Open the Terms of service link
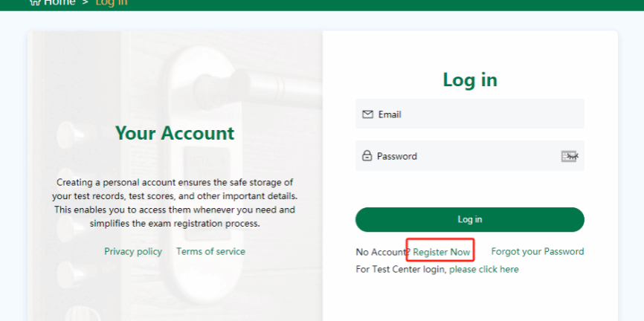The width and height of the screenshot is (644, 321). pyautogui.click(x=210, y=252)
